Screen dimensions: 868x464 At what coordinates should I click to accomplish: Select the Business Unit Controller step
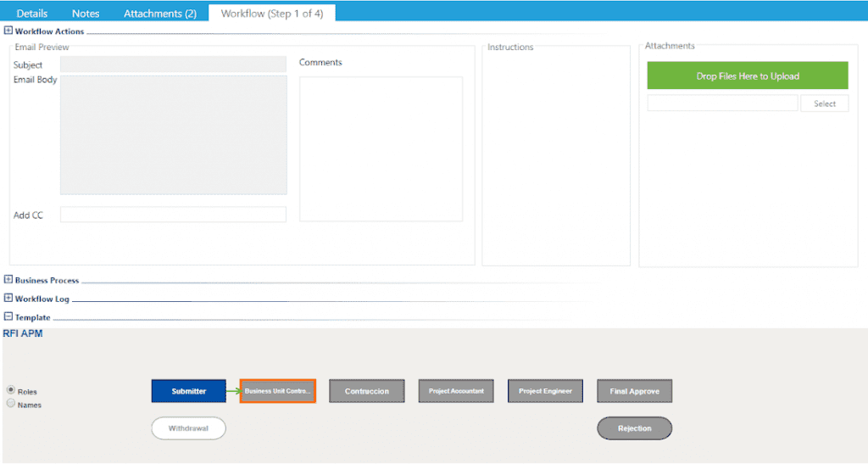point(278,391)
